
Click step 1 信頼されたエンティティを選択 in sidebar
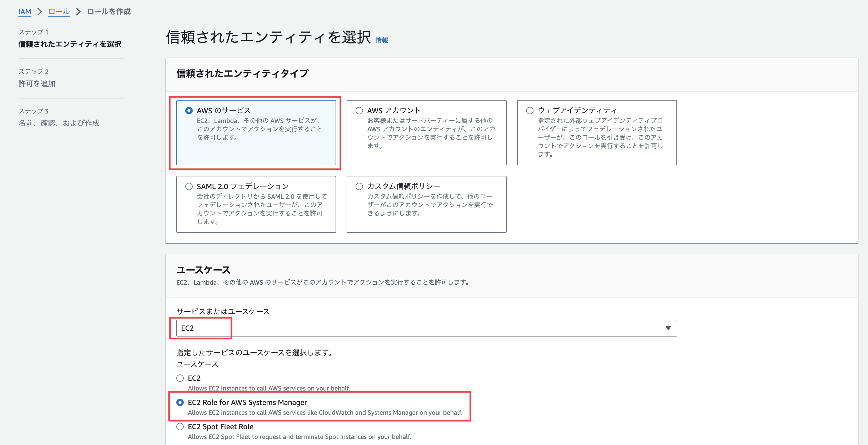click(x=70, y=44)
